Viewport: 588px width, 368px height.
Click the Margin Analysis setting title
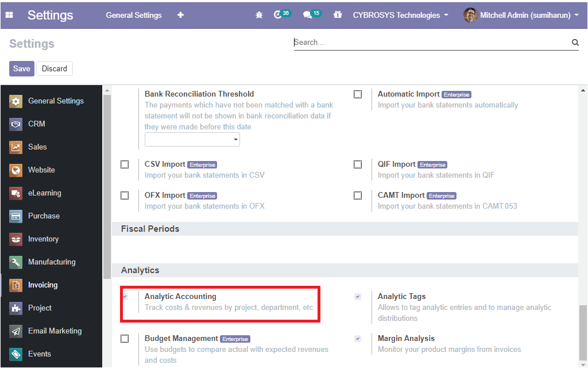tap(406, 339)
